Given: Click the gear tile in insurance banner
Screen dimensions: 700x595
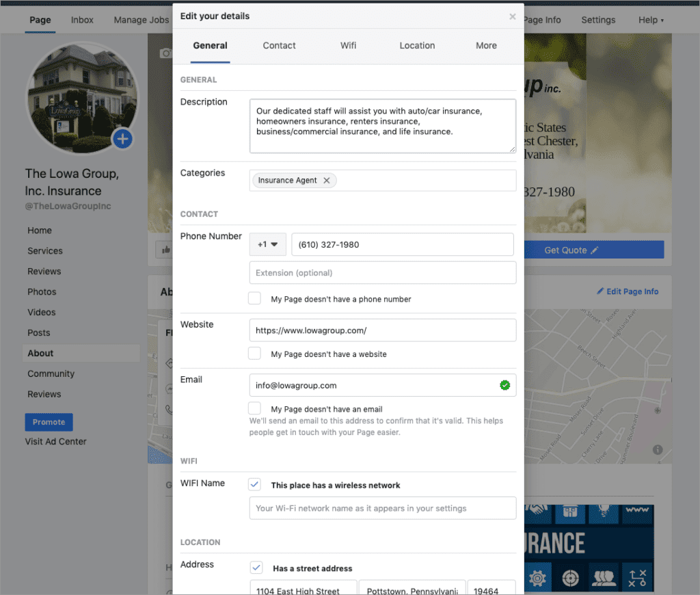Looking at the screenshot, I should coord(537,578).
